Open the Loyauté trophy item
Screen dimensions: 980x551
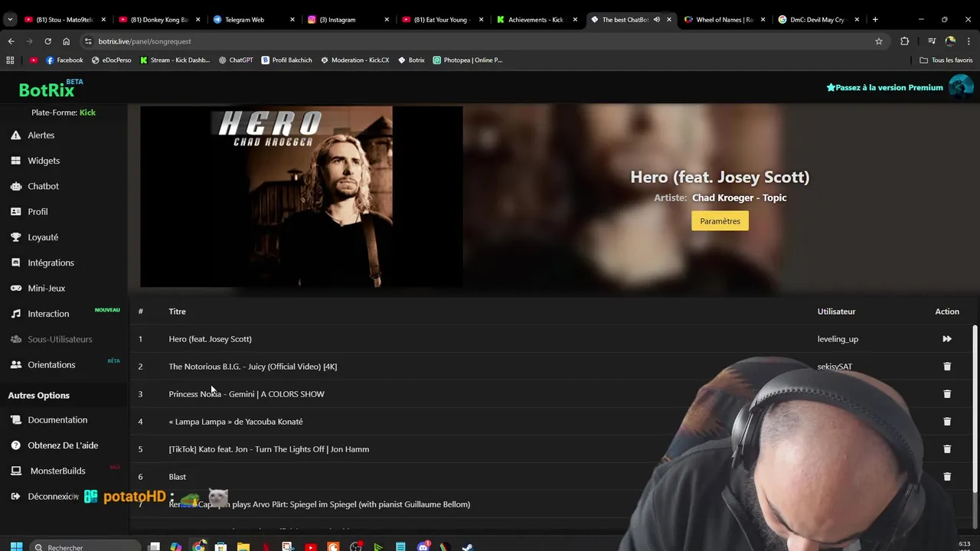[43, 237]
